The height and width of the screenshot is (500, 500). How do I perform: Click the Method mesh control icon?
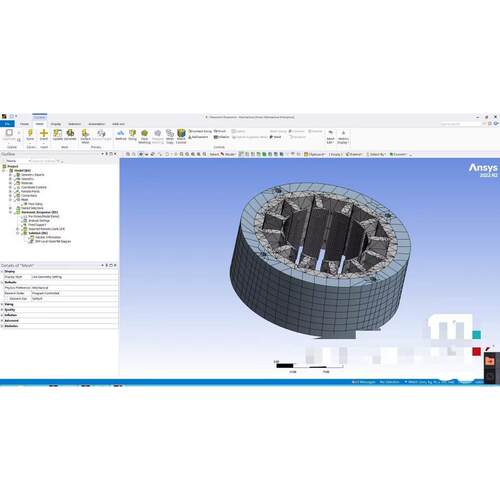click(121, 133)
